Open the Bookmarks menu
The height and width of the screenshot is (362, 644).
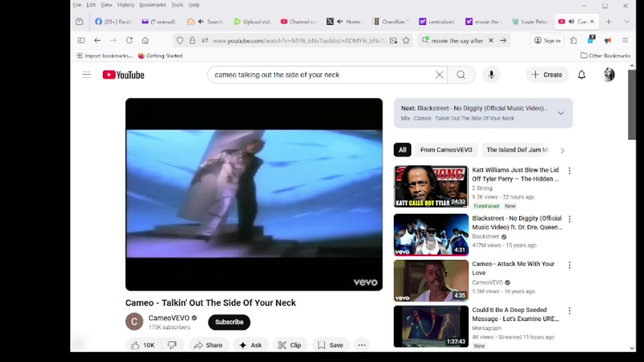pyautogui.click(x=152, y=5)
